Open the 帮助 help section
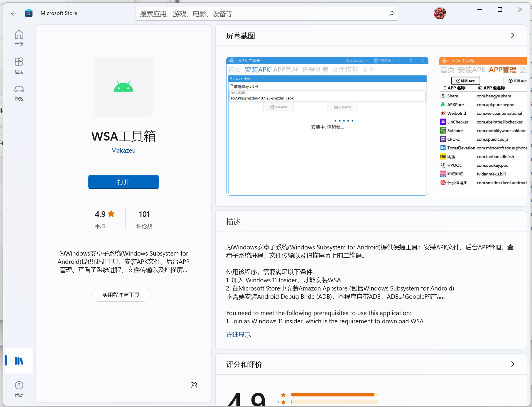 pyautogui.click(x=19, y=389)
